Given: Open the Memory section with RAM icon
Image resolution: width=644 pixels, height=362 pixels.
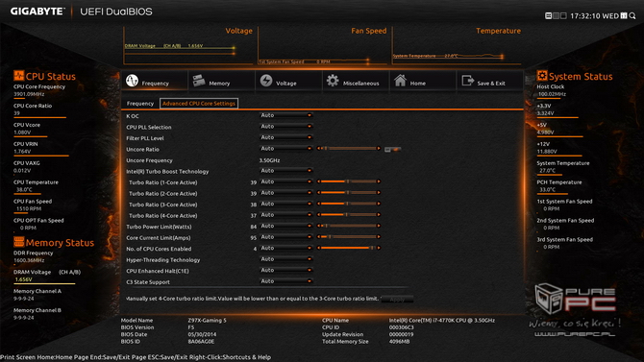Looking at the screenshot, I should coord(221,81).
